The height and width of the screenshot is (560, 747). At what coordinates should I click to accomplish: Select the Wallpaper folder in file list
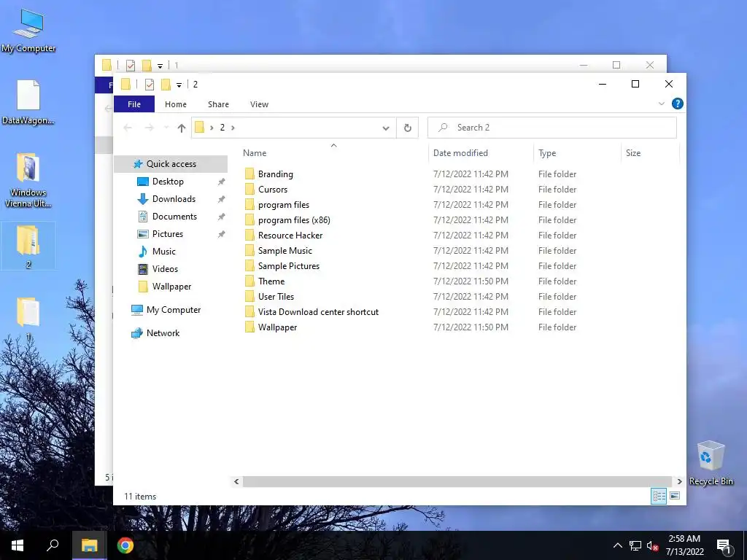(x=277, y=327)
